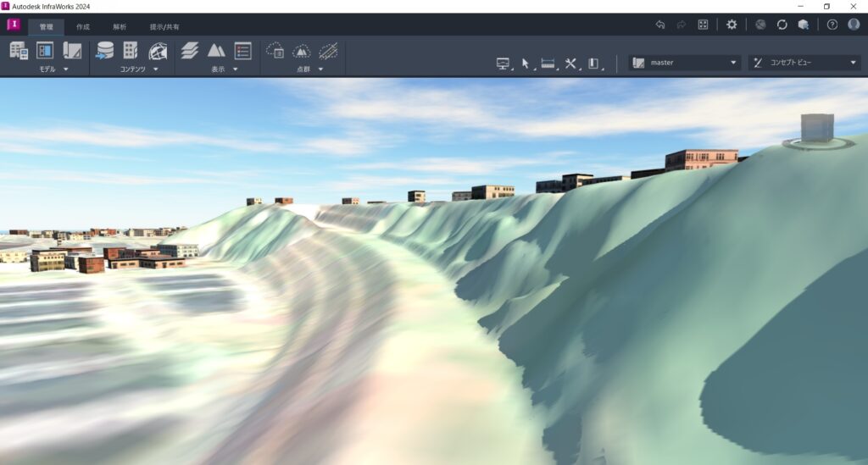Viewport: 868px width, 465px height.
Task: Toggle the full-screen layout icon
Action: (703, 25)
